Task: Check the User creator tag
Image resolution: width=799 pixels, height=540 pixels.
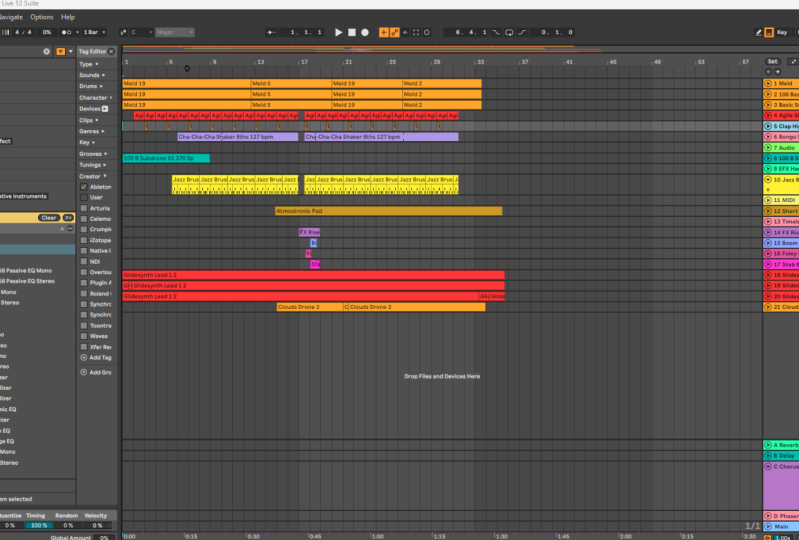Action: click(x=84, y=197)
